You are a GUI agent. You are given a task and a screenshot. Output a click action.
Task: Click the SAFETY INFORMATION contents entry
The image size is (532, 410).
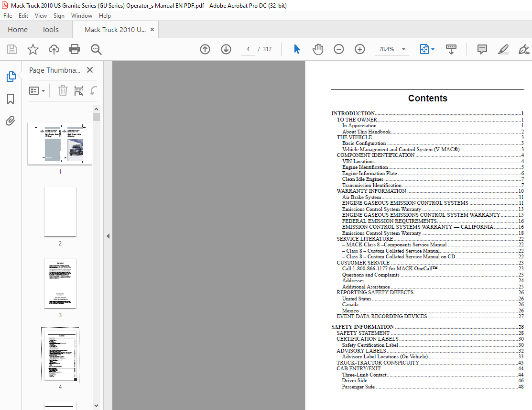[427, 327]
